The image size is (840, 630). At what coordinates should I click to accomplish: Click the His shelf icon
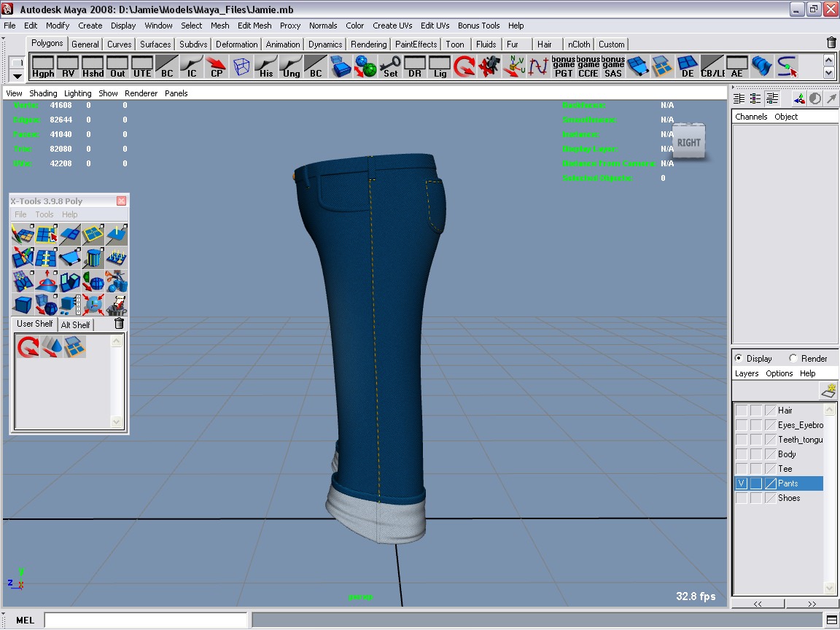266,67
